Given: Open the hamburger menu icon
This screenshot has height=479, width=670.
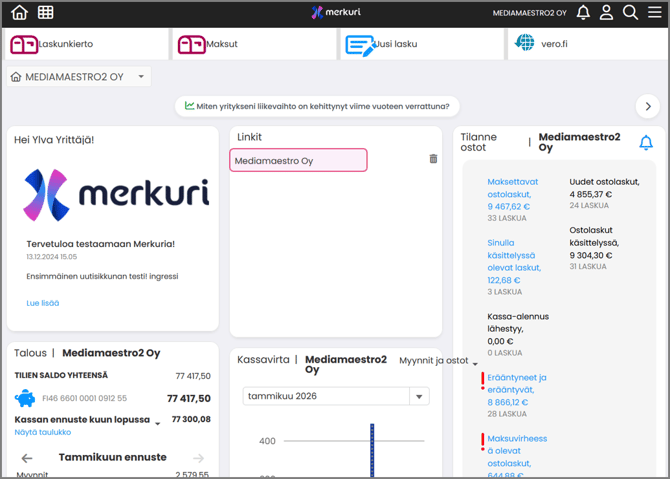Looking at the screenshot, I should click(655, 13).
